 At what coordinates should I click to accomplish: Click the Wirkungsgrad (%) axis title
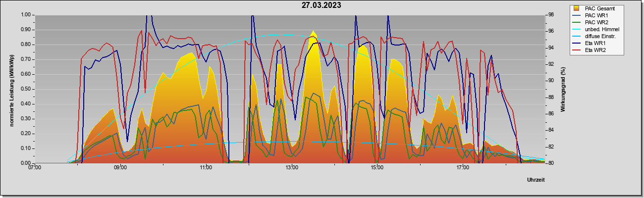(563, 89)
